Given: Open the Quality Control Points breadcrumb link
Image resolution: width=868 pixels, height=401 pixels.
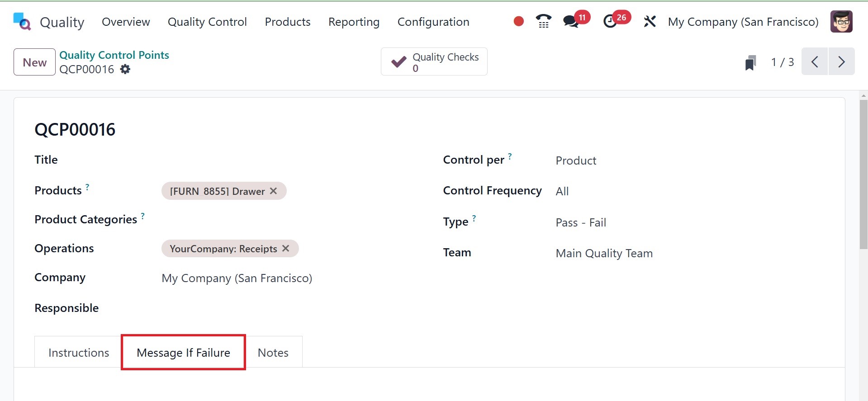Looking at the screenshot, I should [114, 55].
